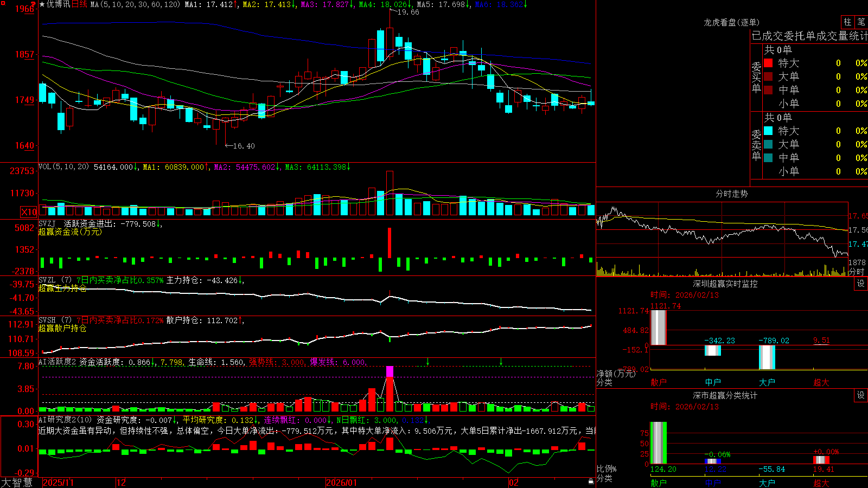Click the tallest red volume bar
The width and height of the screenshot is (868, 488).
(390, 193)
